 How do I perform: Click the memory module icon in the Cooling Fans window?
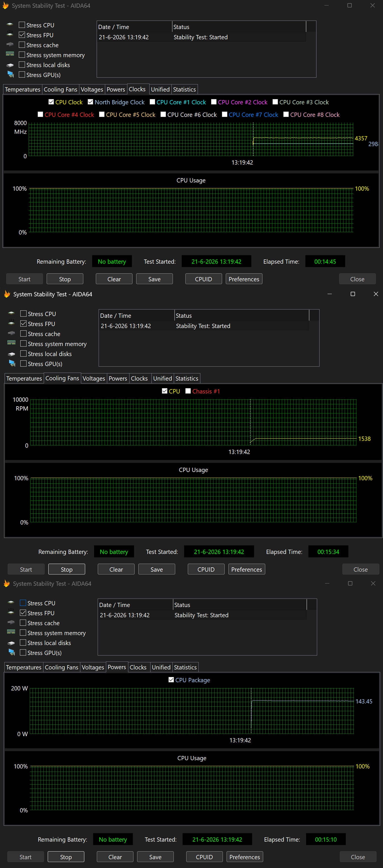[x=11, y=343]
